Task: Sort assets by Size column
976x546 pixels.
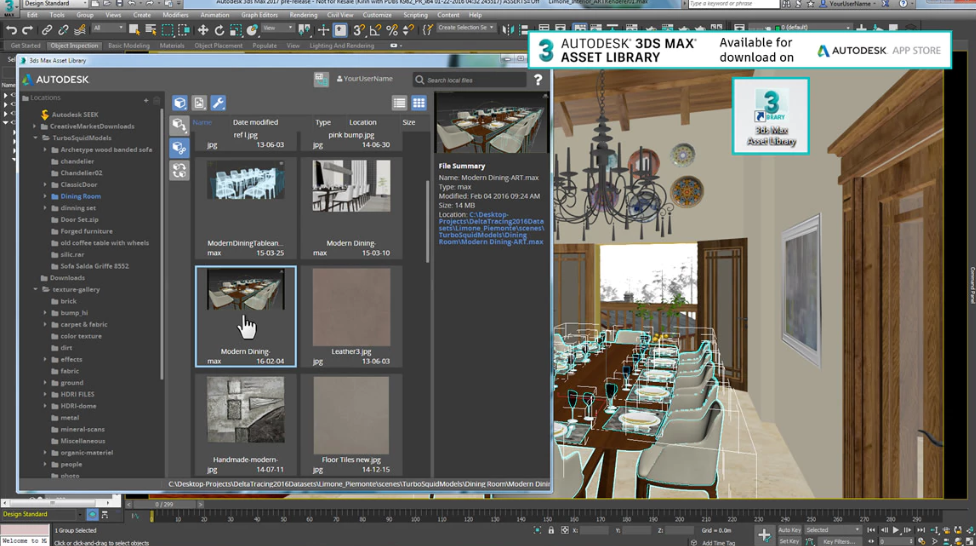Action: (x=409, y=122)
